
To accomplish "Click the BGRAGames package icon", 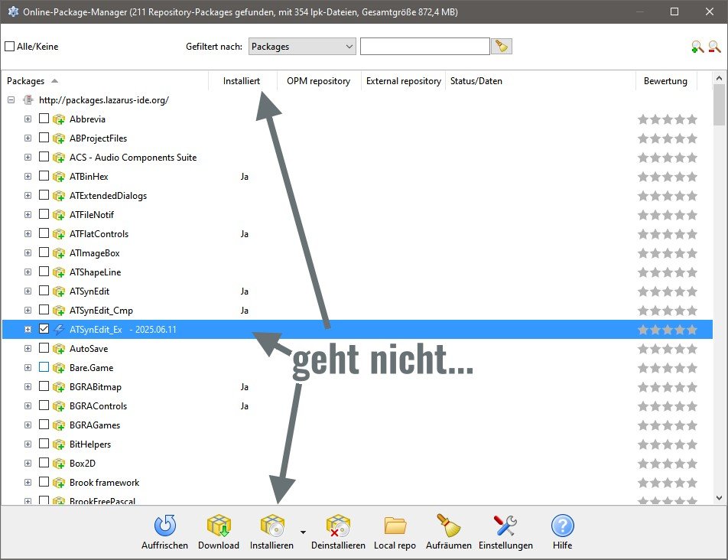I will pyautogui.click(x=59, y=425).
